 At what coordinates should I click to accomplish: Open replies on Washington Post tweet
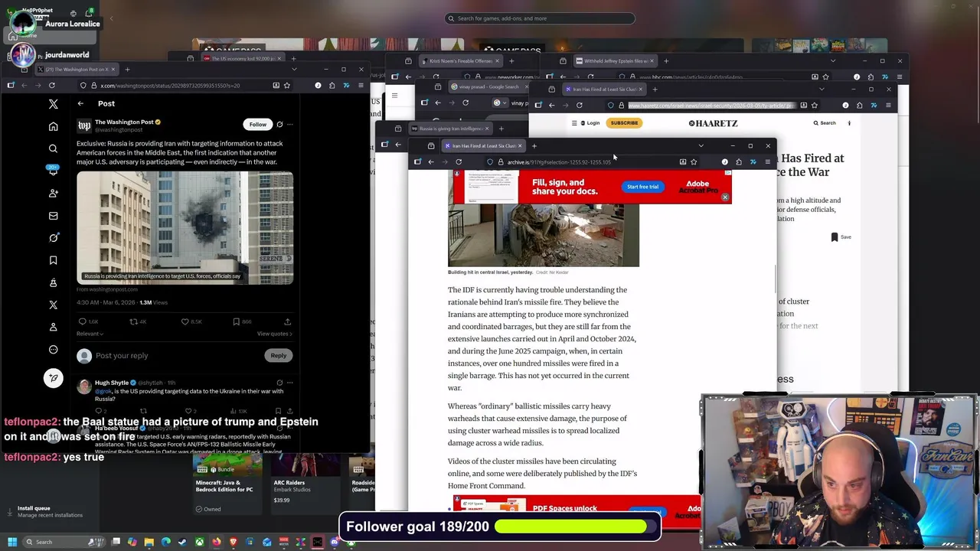82,321
